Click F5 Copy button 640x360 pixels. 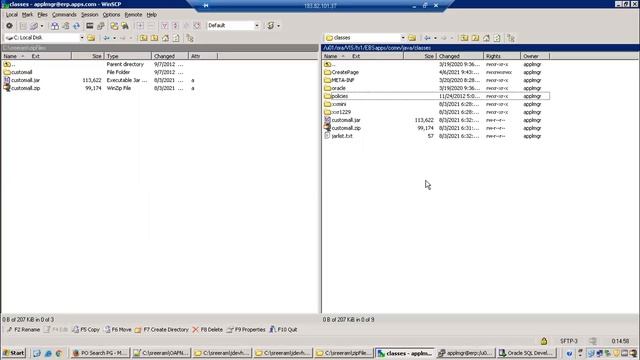pos(86,329)
